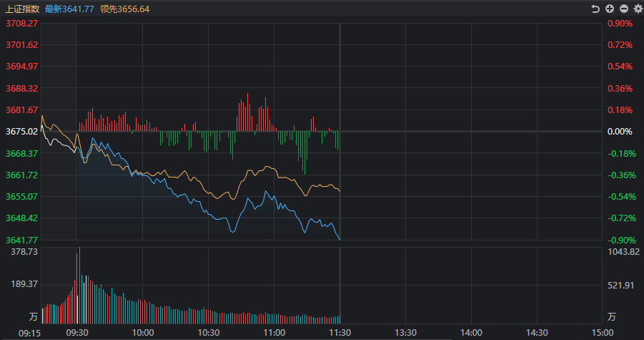Screen dimensions: 644x340
Task: Click the 11:30 time axis label
Action: click(340, 333)
